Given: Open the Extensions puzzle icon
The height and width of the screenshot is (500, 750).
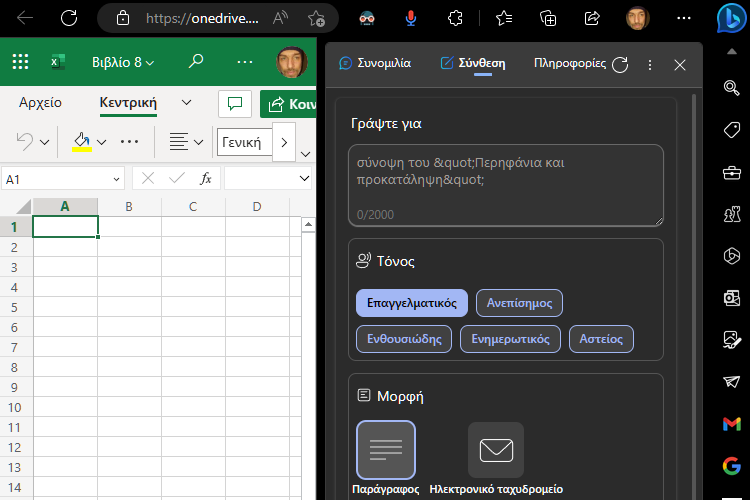Looking at the screenshot, I should (455, 18).
